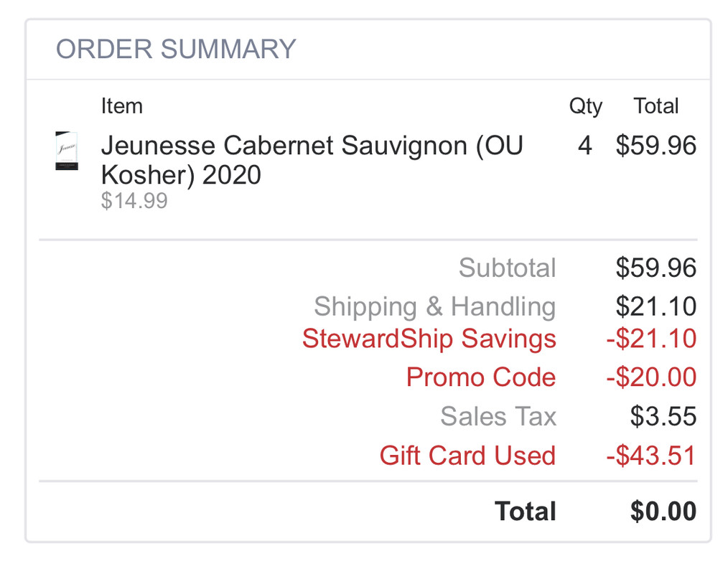The height and width of the screenshot is (574, 728).
Task: Click the $0.00 final total amount
Action: click(x=663, y=512)
